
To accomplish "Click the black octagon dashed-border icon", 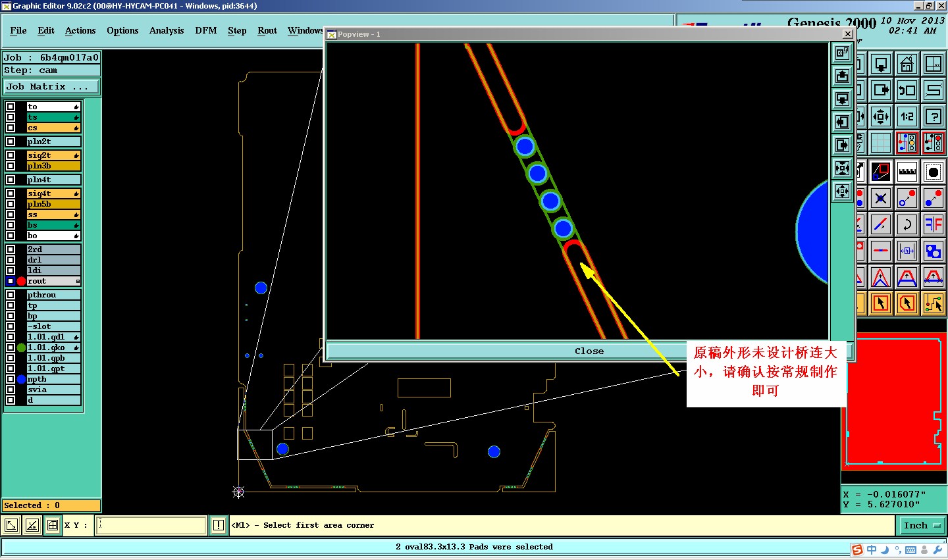I will (933, 172).
